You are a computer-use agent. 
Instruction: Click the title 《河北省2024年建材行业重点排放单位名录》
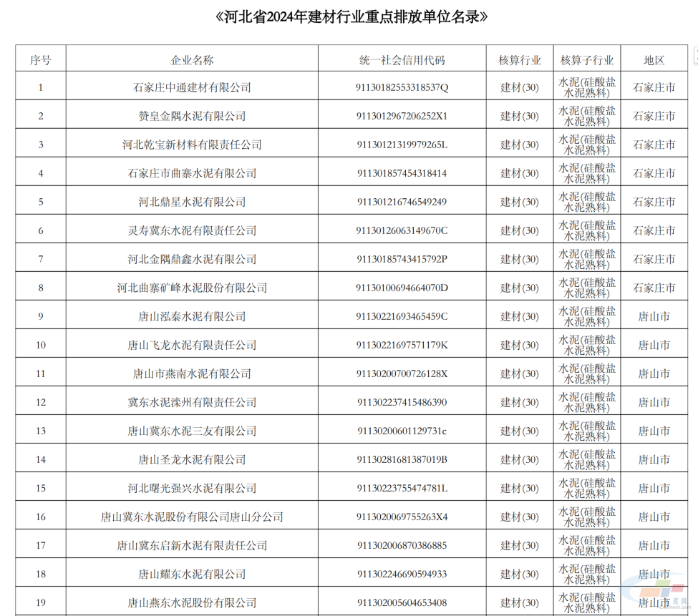[x=351, y=17]
